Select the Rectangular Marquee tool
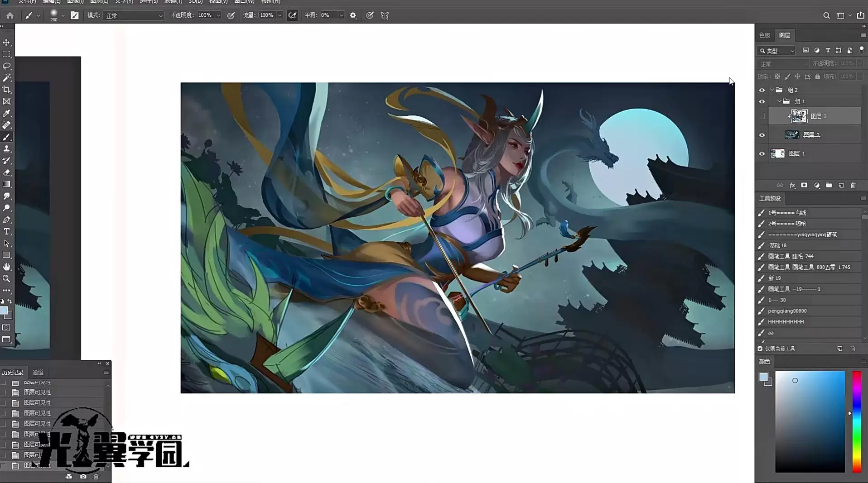This screenshot has height=483, width=868. tap(6, 54)
